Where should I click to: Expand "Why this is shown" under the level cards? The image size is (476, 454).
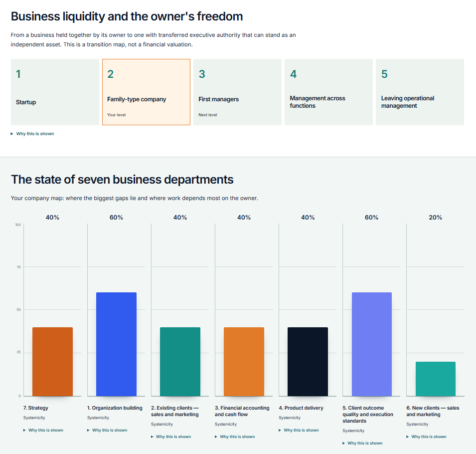[x=32, y=134]
